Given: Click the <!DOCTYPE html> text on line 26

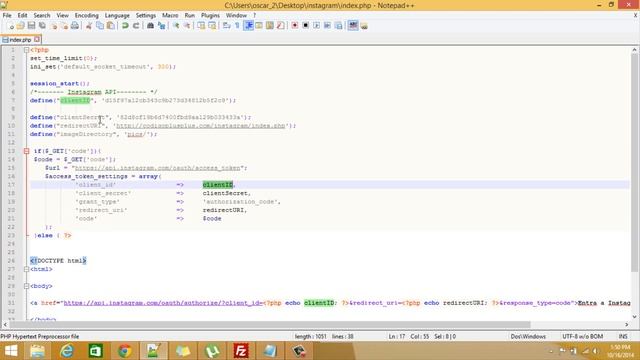Looking at the screenshot, I should [58, 260].
